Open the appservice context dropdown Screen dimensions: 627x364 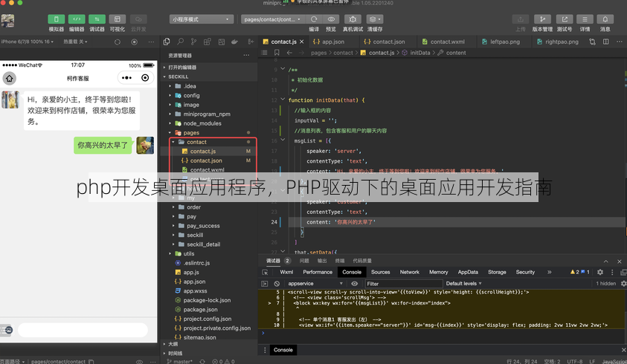(x=315, y=284)
